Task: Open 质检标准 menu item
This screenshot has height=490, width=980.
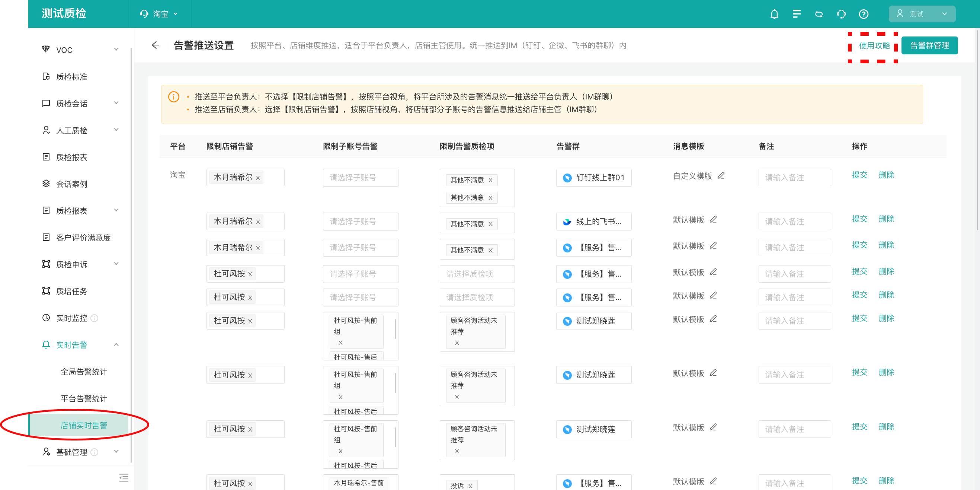Action: tap(71, 77)
